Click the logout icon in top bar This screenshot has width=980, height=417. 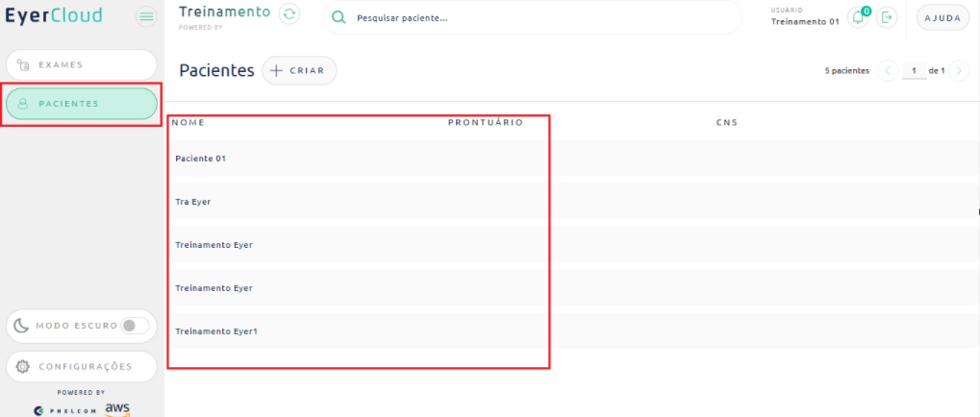click(887, 17)
